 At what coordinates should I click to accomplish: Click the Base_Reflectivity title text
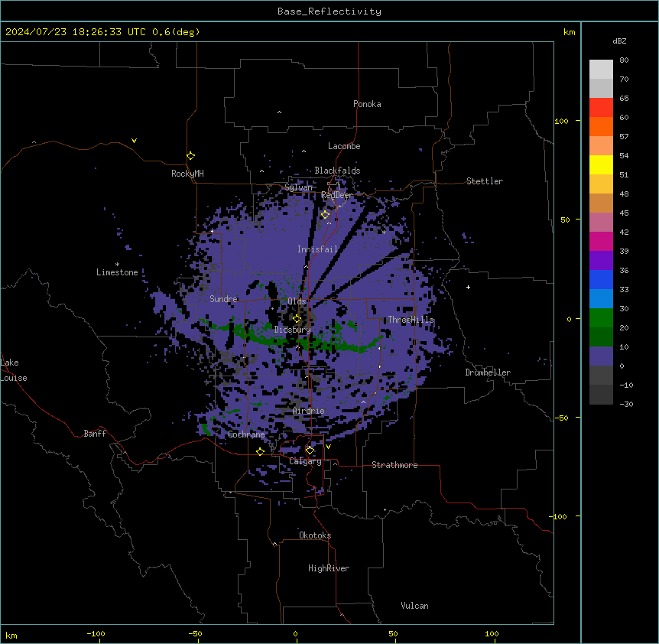coord(329,11)
